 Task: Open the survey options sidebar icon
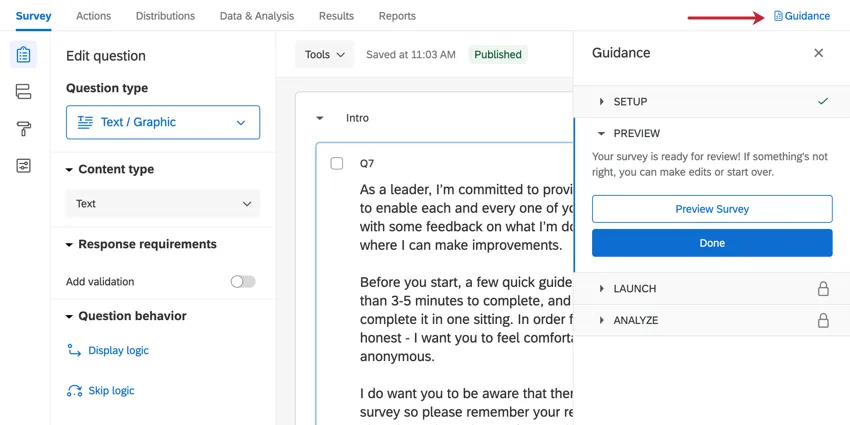pos(24,166)
